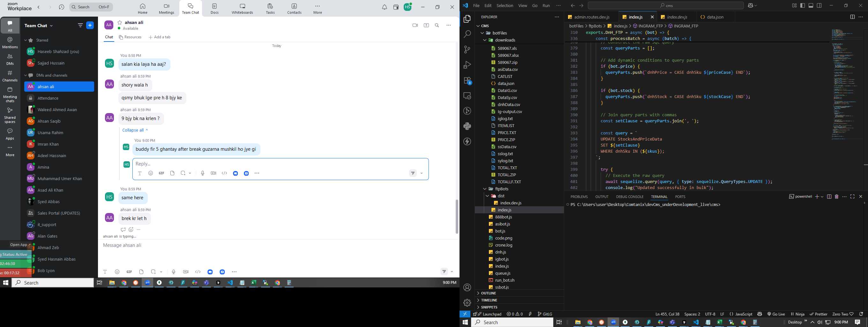This screenshot has width=868, height=327.
Task: Open Zoom search box
Action: (91, 7)
